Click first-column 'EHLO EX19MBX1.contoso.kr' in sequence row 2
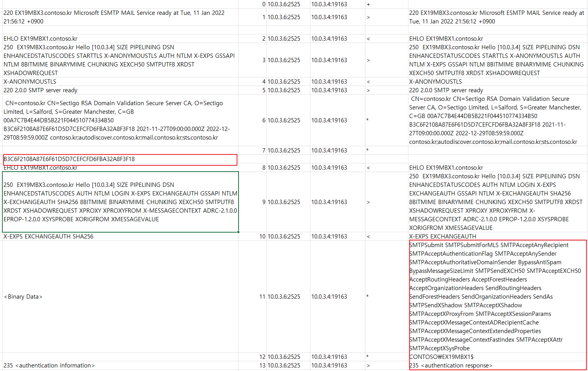The height and width of the screenshot is (371, 588). pyautogui.click(x=120, y=39)
